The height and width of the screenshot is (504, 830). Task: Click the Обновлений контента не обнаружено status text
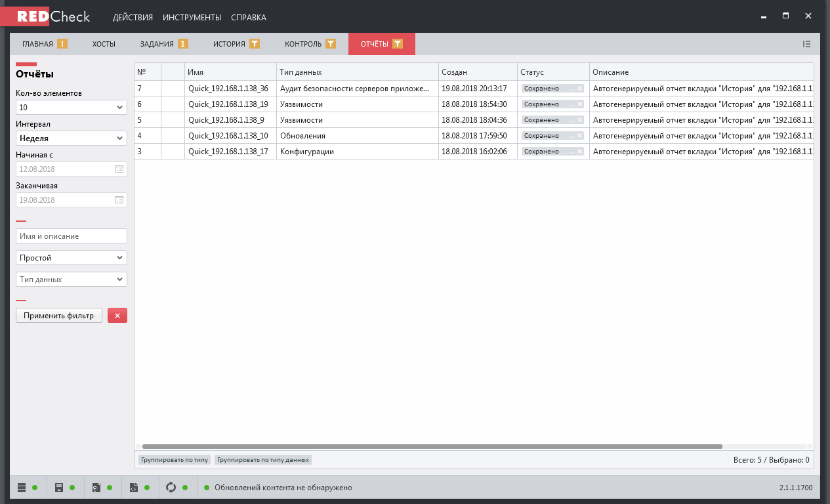point(283,488)
